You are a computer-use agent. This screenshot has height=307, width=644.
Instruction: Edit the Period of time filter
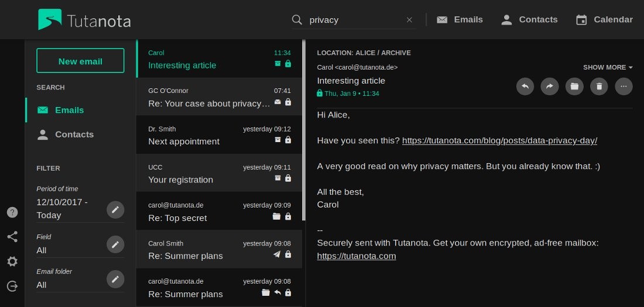tap(115, 209)
